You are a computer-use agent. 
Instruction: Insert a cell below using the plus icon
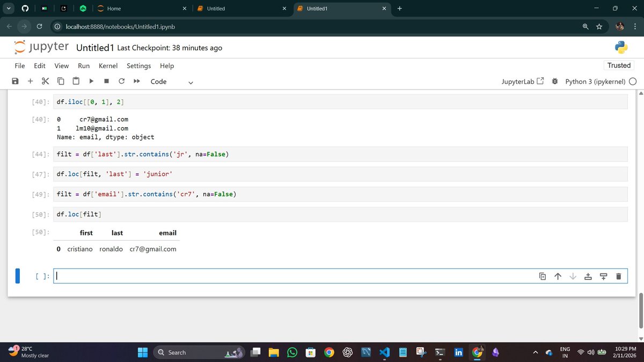click(30, 81)
